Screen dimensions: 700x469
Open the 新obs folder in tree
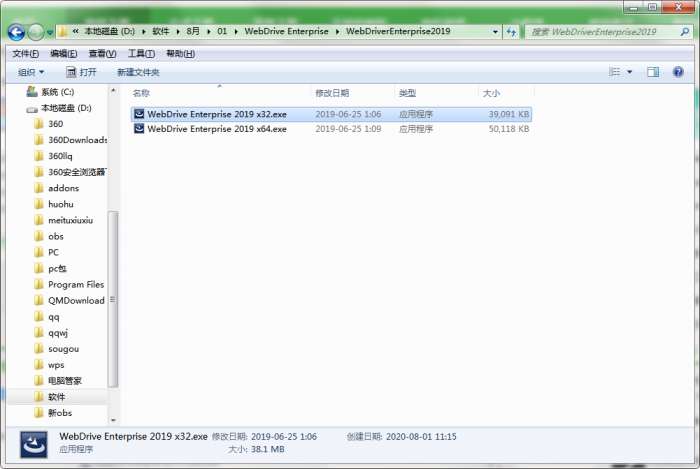(53, 413)
